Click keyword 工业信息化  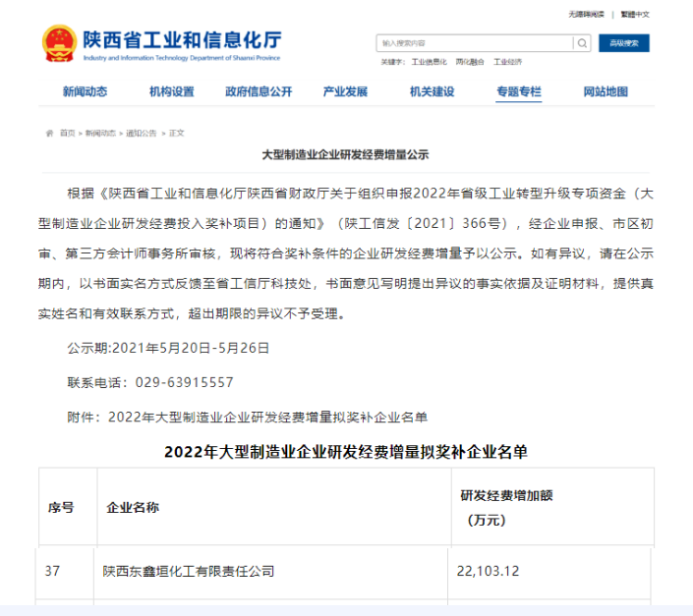[430, 62]
